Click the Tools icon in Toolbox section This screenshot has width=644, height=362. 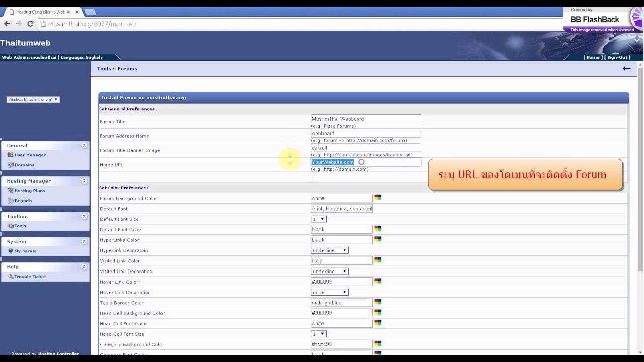click(11, 226)
